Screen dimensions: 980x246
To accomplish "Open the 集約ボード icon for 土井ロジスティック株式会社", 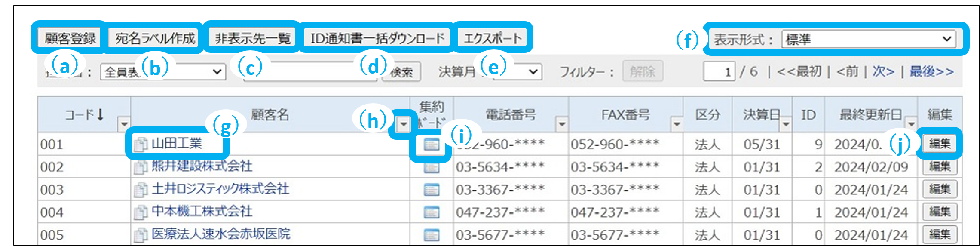I will pyautogui.click(x=431, y=190).
